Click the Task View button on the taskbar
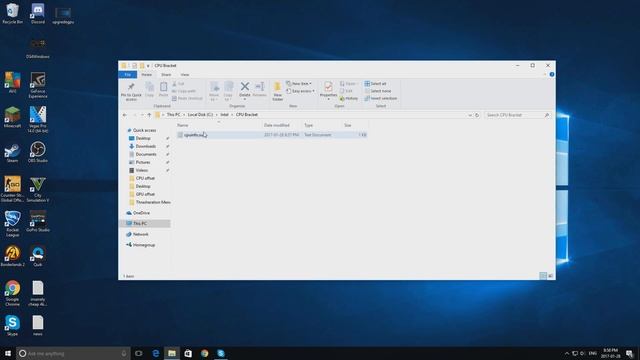This screenshot has width=640, height=360. (x=139, y=353)
